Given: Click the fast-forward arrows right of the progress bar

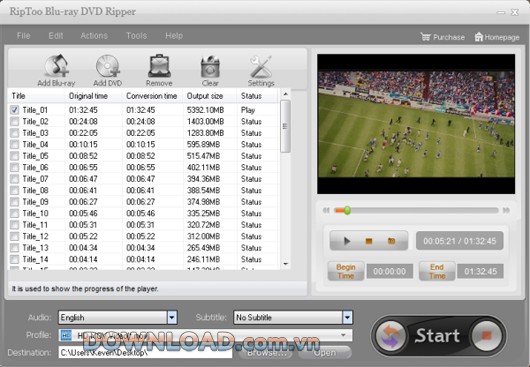Looking at the screenshot, I should [x=506, y=211].
